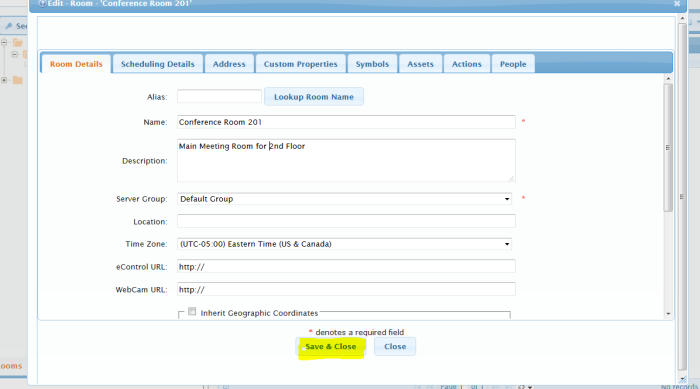Viewport: 700px width, 389px height.
Task: Open the Scheduling Details tab
Action: coord(158,64)
